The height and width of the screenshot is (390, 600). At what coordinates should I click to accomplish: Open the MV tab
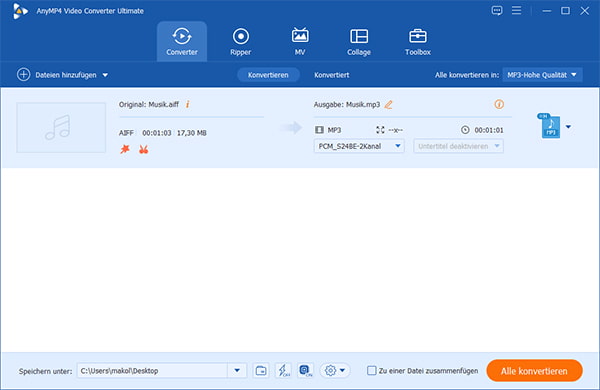300,41
